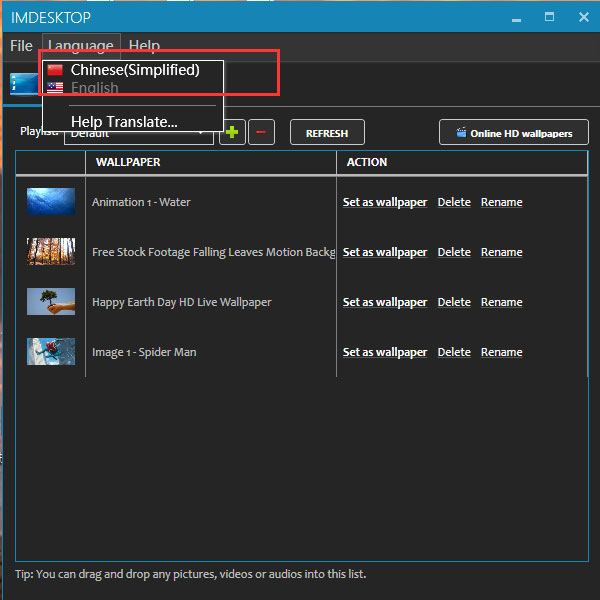Set Happy Earth Day as wallpaper
Image resolution: width=600 pixels, height=600 pixels.
pyautogui.click(x=385, y=302)
